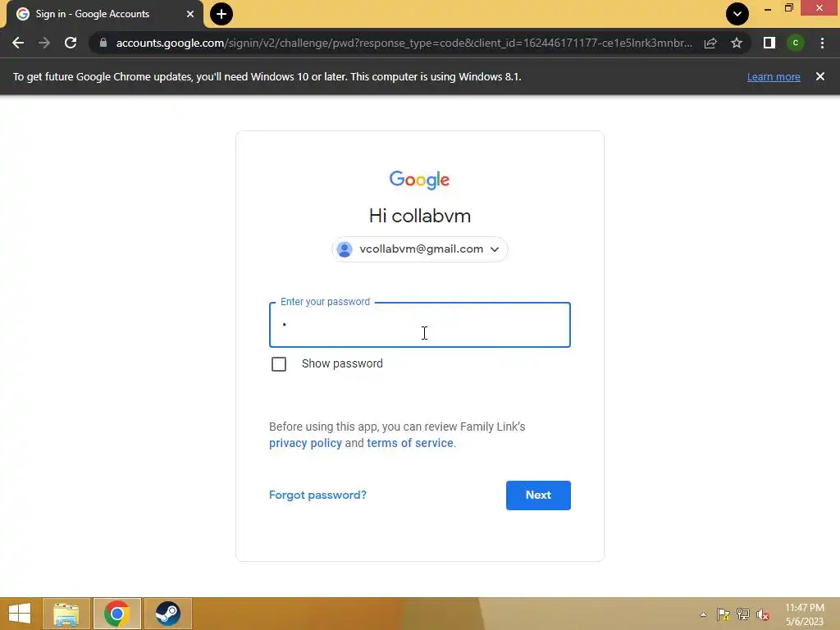Open the Learn more link
The width and height of the screenshot is (840, 630).
pyautogui.click(x=774, y=76)
